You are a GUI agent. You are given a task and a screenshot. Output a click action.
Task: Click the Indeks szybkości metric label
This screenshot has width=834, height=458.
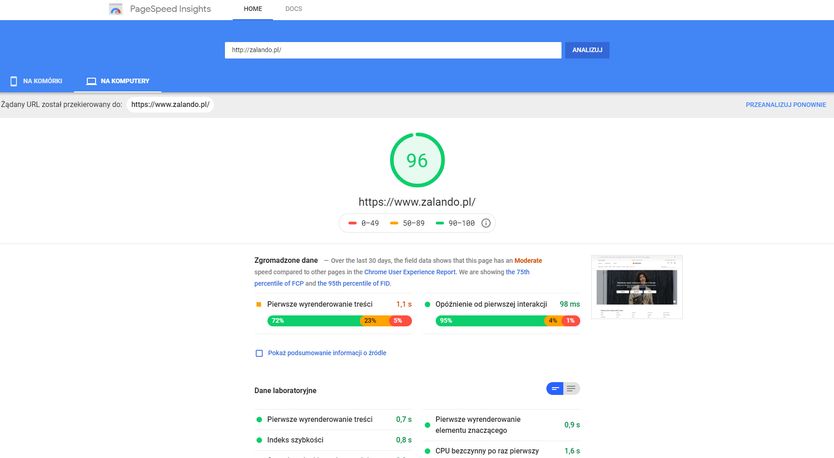click(295, 440)
